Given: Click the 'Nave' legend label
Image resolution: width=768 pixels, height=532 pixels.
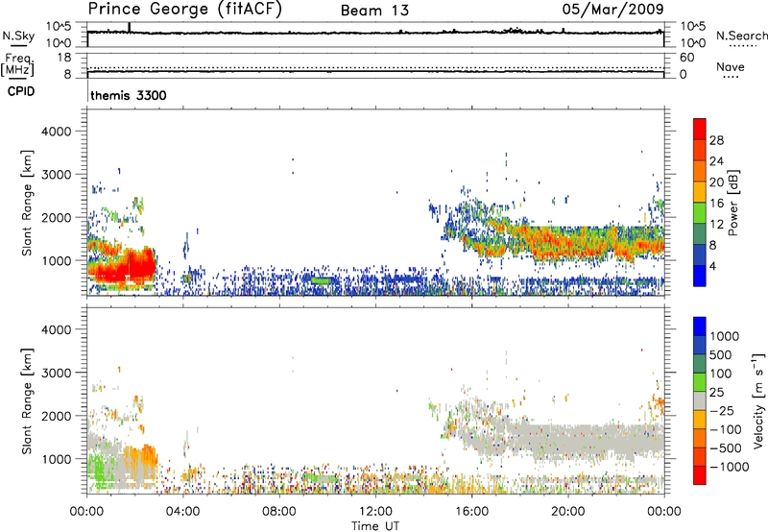Looking at the screenshot, I should point(731,66).
